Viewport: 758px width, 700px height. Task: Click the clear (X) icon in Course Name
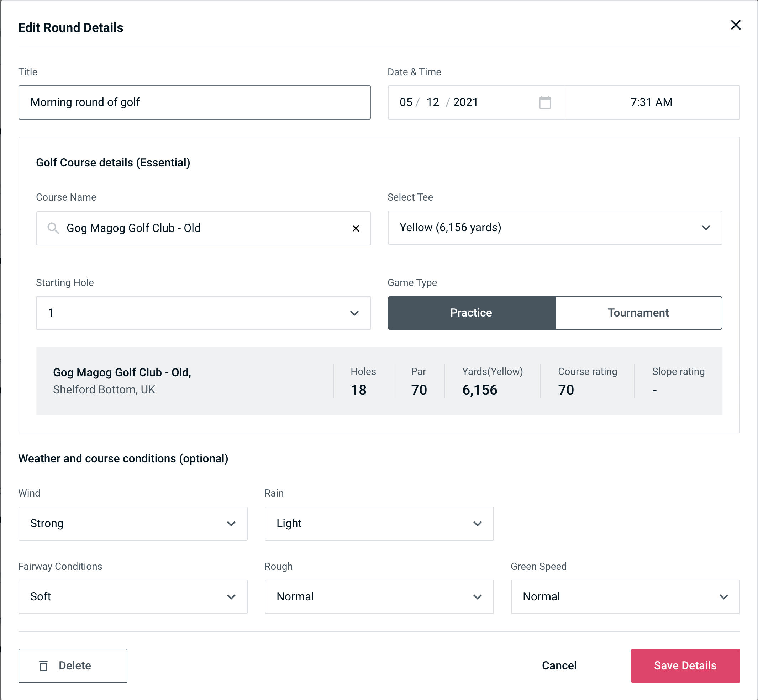pyautogui.click(x=356, y=228)
